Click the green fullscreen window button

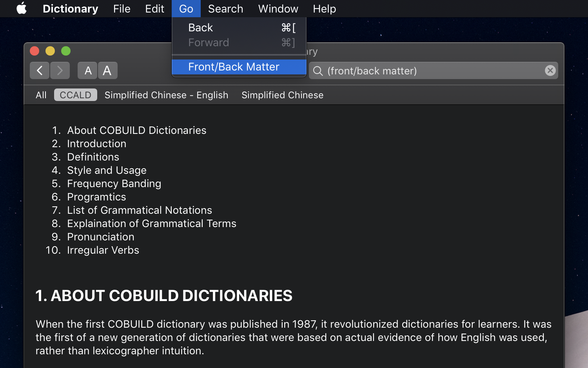point(66,51)
